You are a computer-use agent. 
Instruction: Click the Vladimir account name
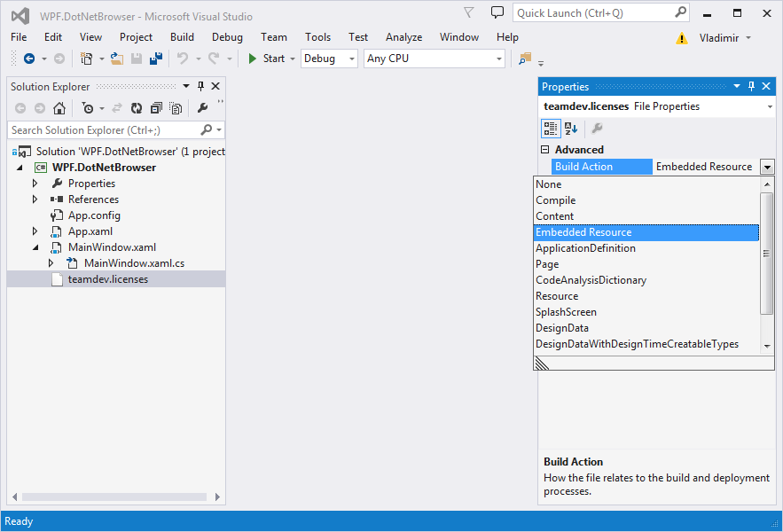[x=718, y=38]
